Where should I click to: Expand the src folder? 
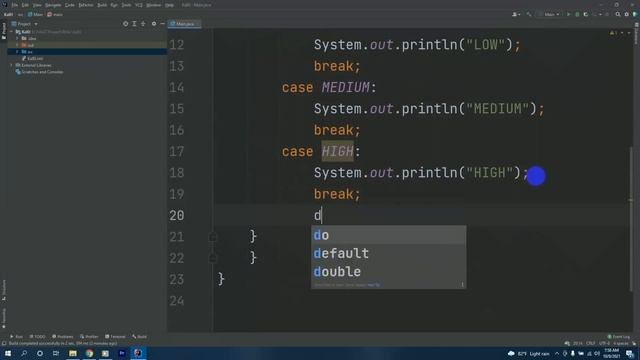click(x=18, y=52)
